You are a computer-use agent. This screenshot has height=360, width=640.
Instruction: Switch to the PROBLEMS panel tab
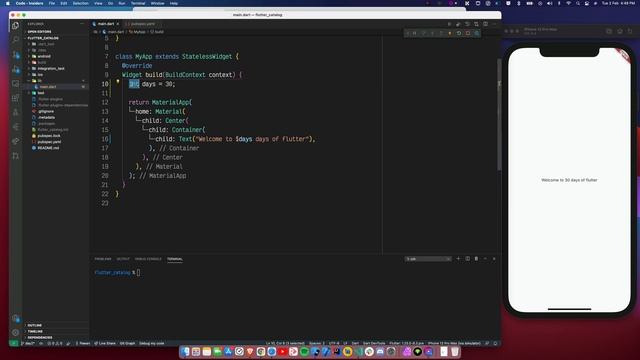tap(103, 259)
